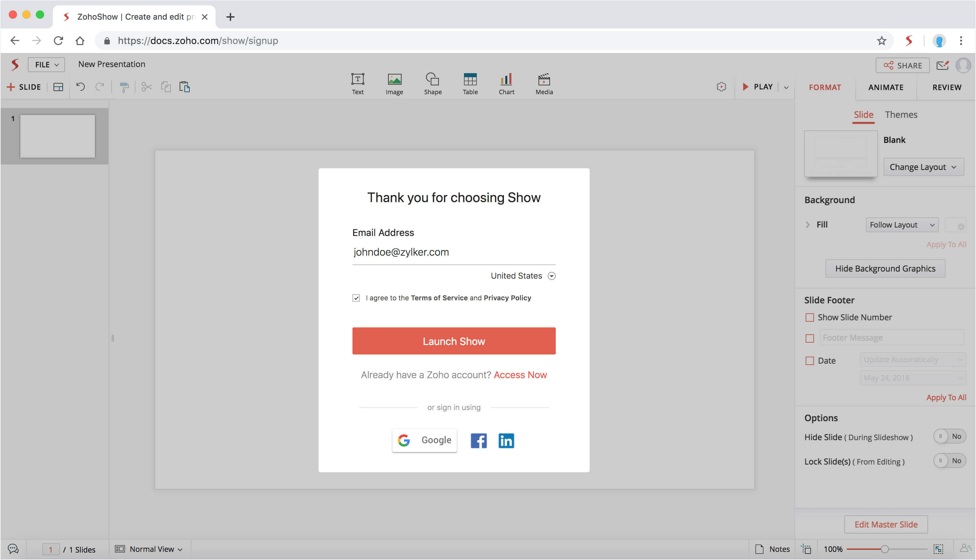Toggle the Hide Slide switch
The image size is (976, 560).
click(949, 436)
